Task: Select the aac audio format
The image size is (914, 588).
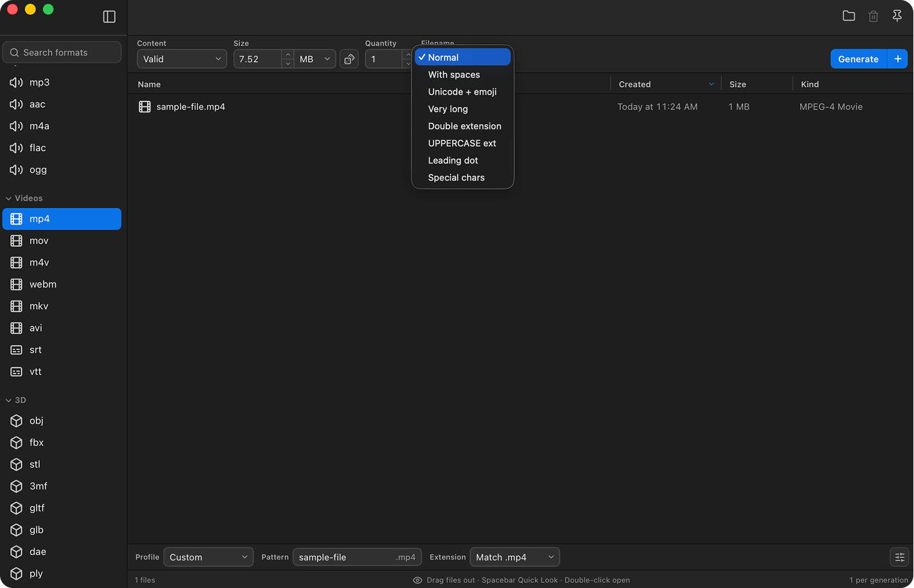Action: click(x=62, y=104)
